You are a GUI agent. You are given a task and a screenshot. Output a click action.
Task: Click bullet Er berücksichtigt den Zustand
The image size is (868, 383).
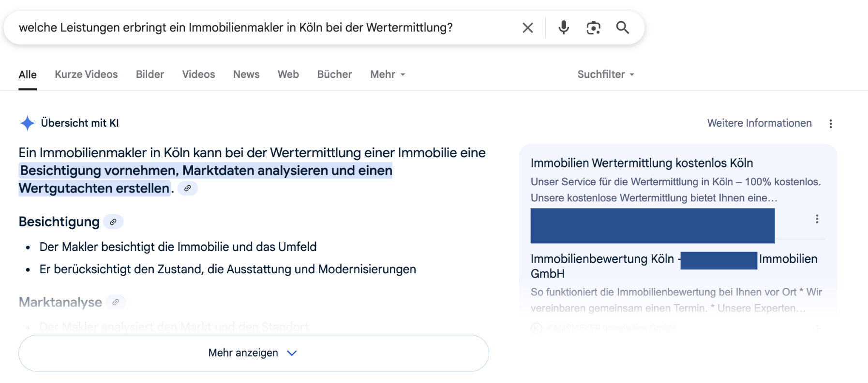click(227, 269)
